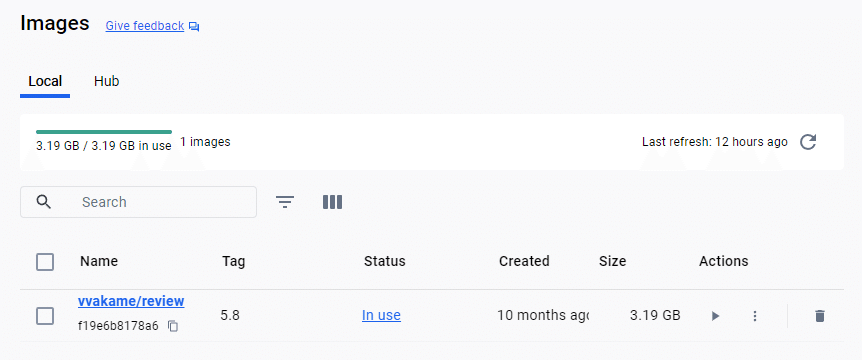
Task: Open the manage columns icon
Action: 332,202
